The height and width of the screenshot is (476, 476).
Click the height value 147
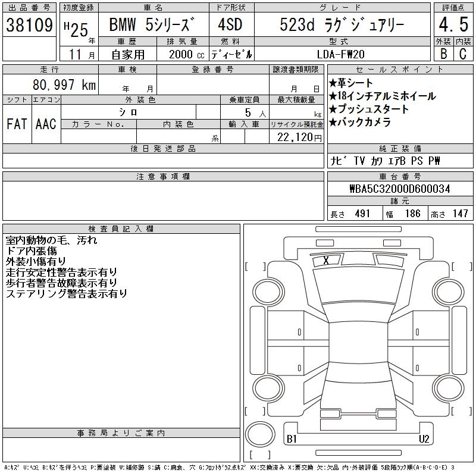coord(460,214)
